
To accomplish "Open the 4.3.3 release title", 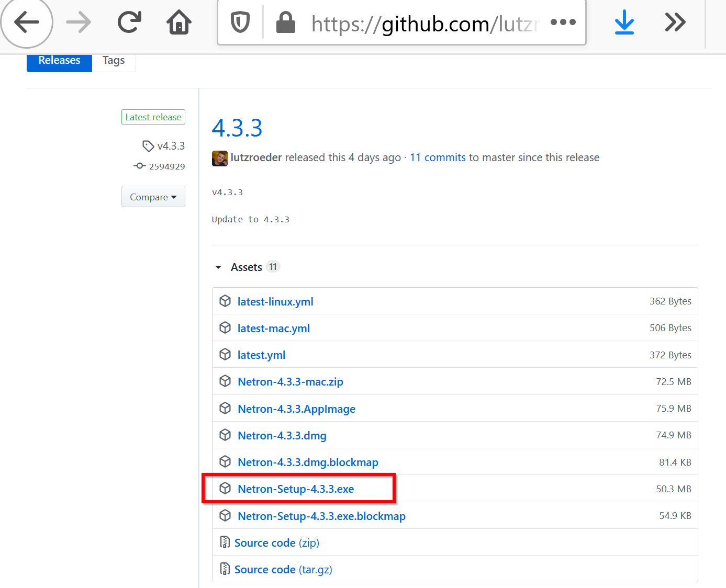I will (237, 128).
